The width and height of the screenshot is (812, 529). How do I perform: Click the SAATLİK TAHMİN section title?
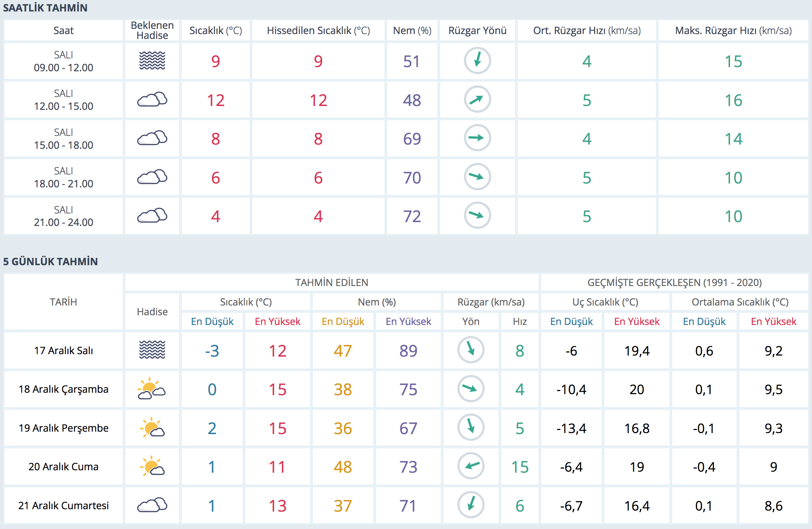coord(45,8)
